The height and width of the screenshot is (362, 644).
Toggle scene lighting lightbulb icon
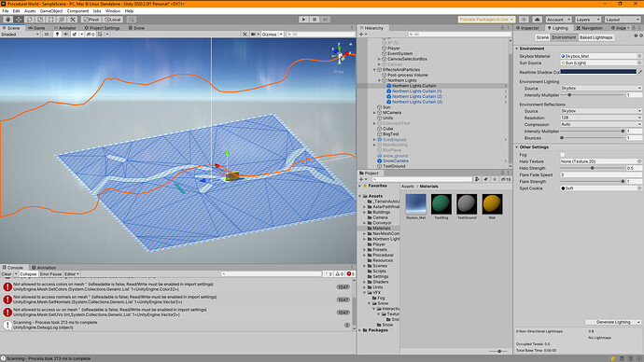click(57, 35)
